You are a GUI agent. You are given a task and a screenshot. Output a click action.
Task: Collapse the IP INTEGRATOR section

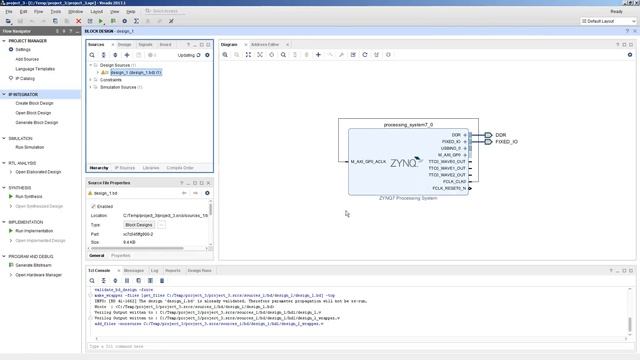[x=4, y=94]
